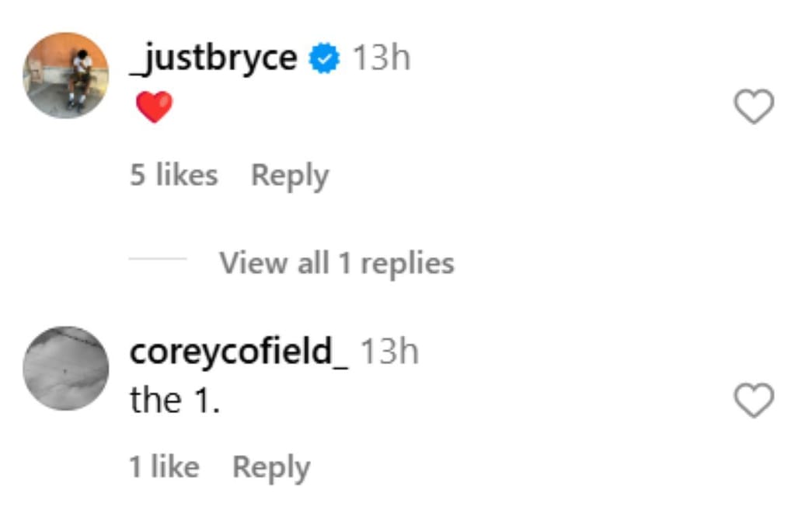Show who gave the 1 like
Image resolution: width=812 pixels, height=511 pixels.
click(x=164, y=467)
